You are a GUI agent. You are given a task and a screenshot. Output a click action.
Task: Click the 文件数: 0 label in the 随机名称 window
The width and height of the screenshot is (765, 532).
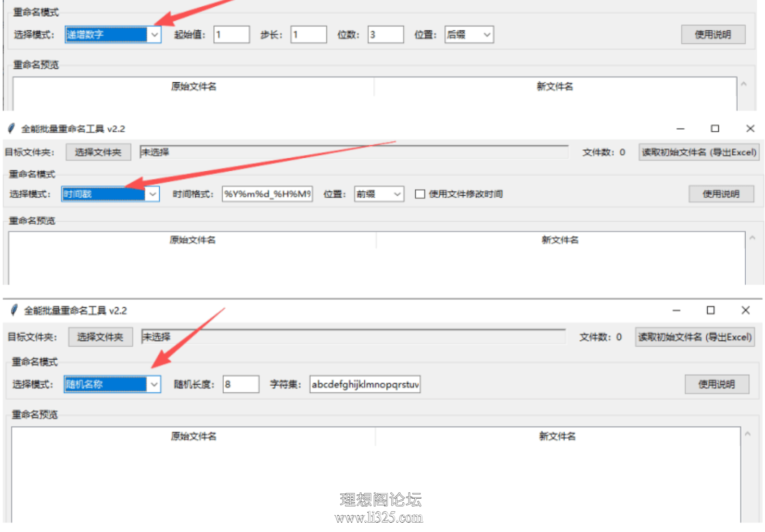coord(601,337)
